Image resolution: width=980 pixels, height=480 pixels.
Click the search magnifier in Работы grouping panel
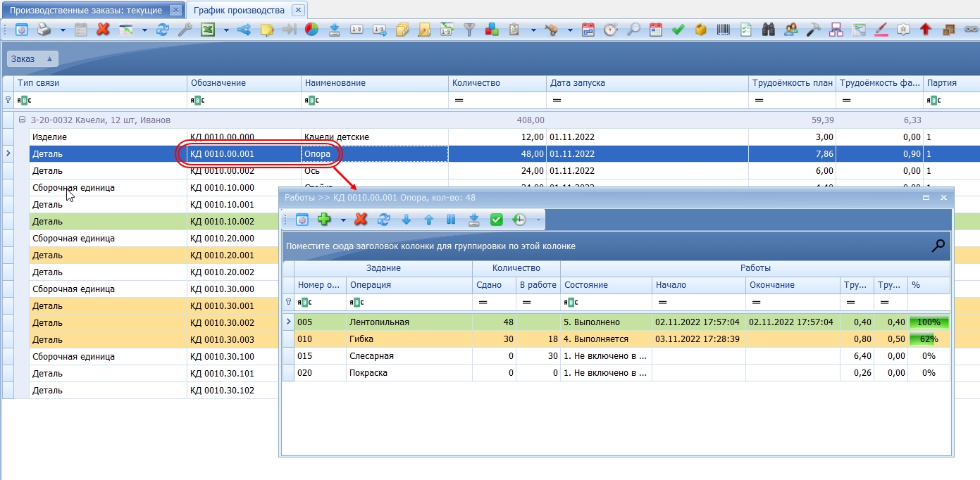point(938,246)
